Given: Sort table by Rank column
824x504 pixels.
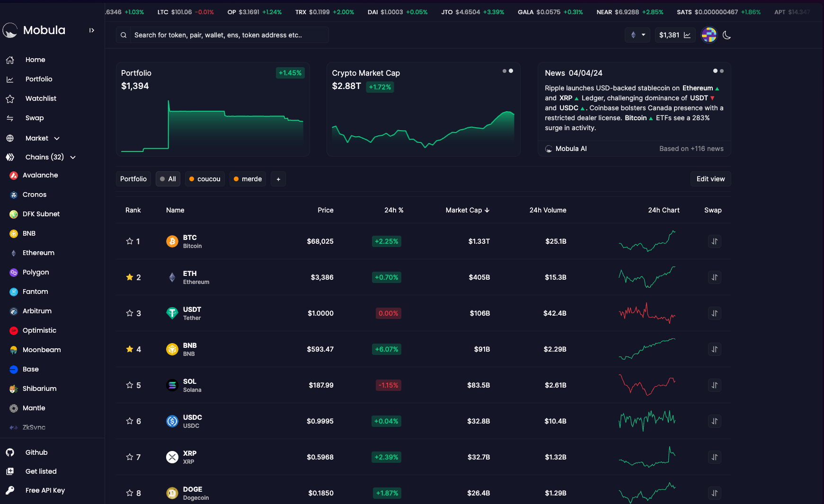Looking at the screenshot, I should [133, 210].
